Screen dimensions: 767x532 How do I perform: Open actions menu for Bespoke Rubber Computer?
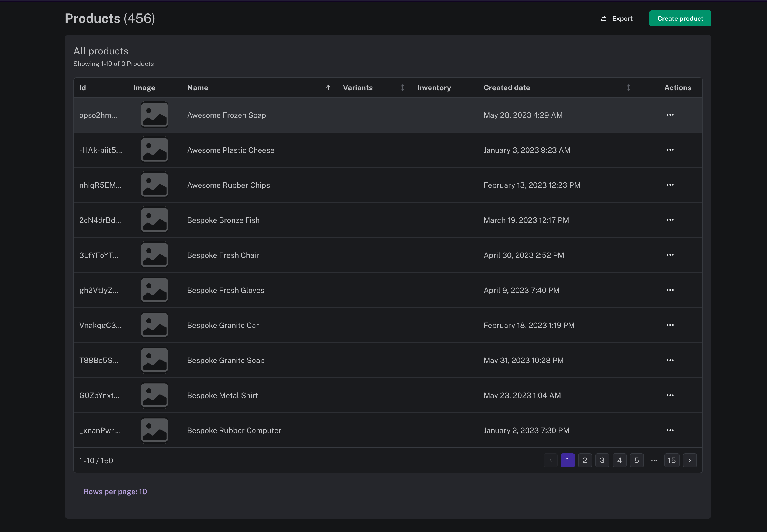point(670,430)
